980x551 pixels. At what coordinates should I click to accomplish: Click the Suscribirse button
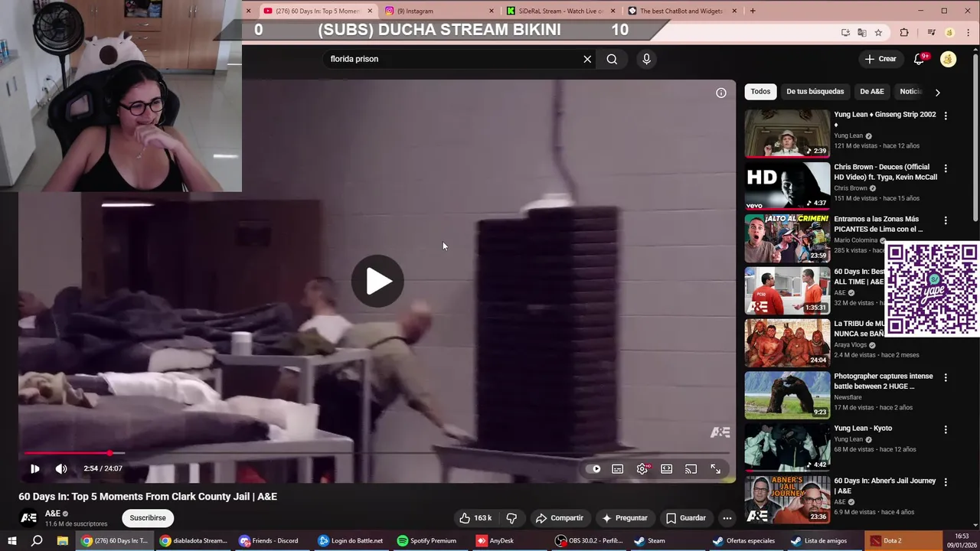(x=148, y=518)
